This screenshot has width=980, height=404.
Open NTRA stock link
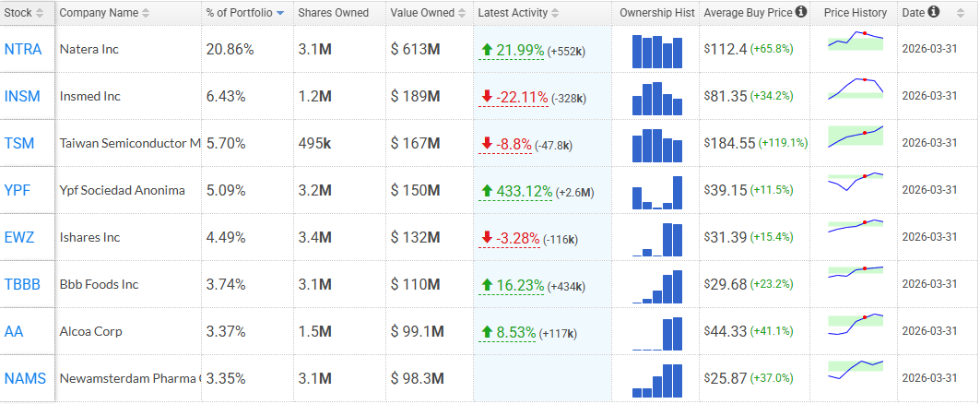pos(23,50)
